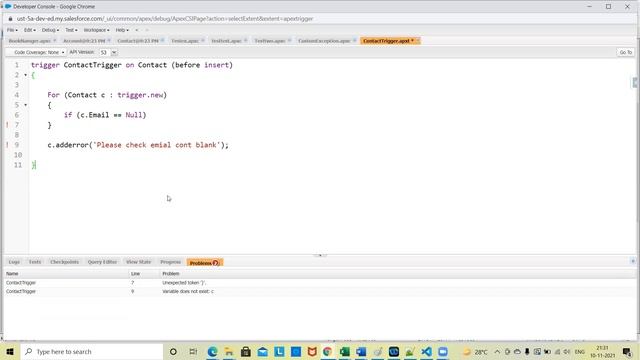The image size is (640, 360).
Task: Open the Tests panel tab
Action: click(35, 262)
